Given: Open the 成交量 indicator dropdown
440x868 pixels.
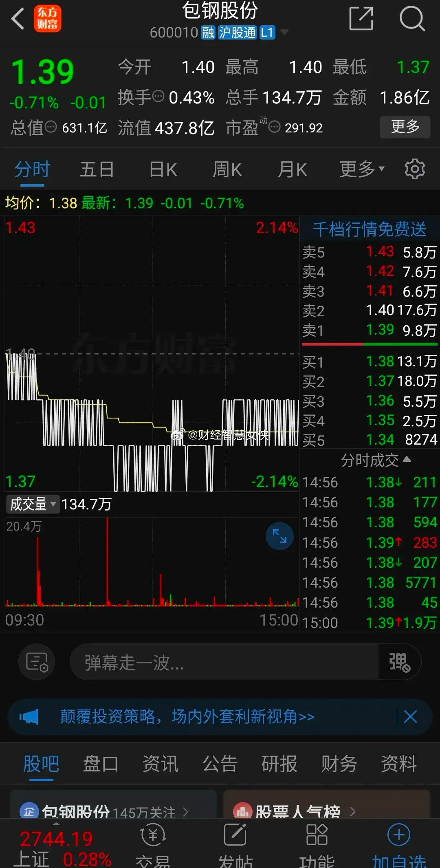Looking at the screenshot, I should click(x=33, y=504).
